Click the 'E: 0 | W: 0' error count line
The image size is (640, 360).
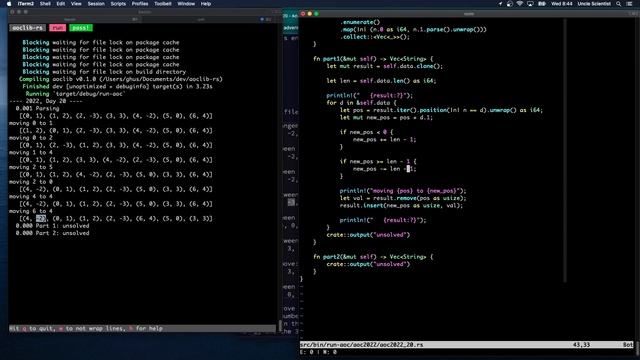tap(318, 352)
